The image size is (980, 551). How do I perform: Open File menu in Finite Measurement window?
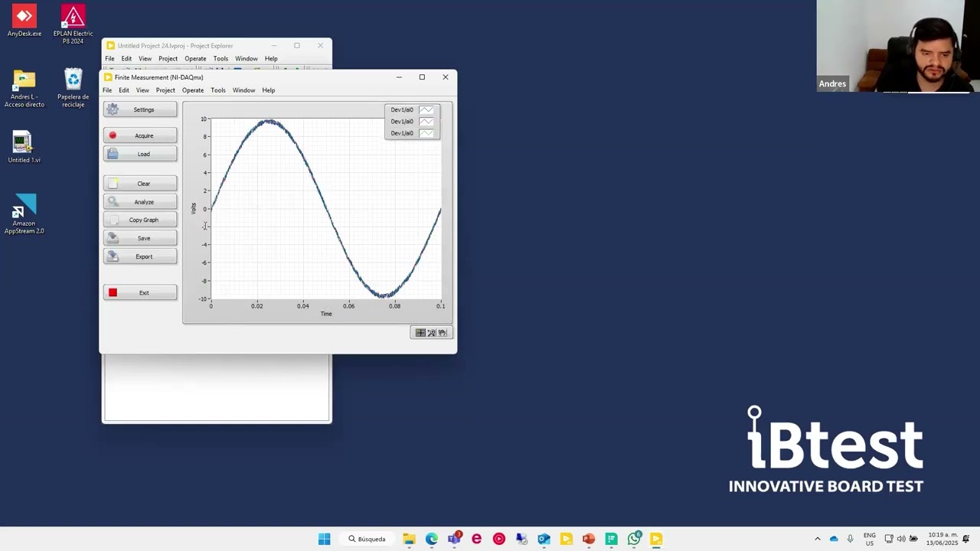(x=107, y=90)
